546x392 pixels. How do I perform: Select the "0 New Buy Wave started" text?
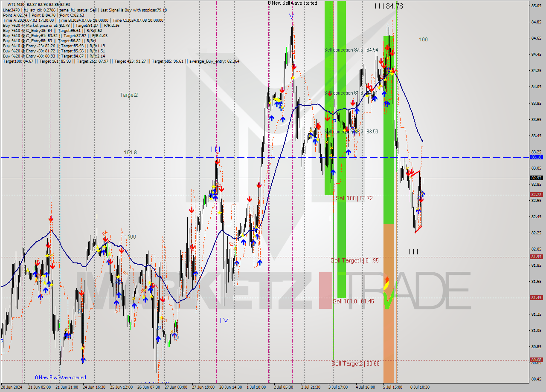(61, 378)
